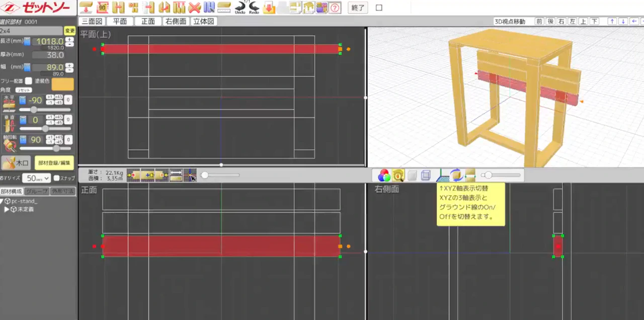Switch to the 立体図 view tab
This screenshot has height=320, width=644.
coord(204,22)
